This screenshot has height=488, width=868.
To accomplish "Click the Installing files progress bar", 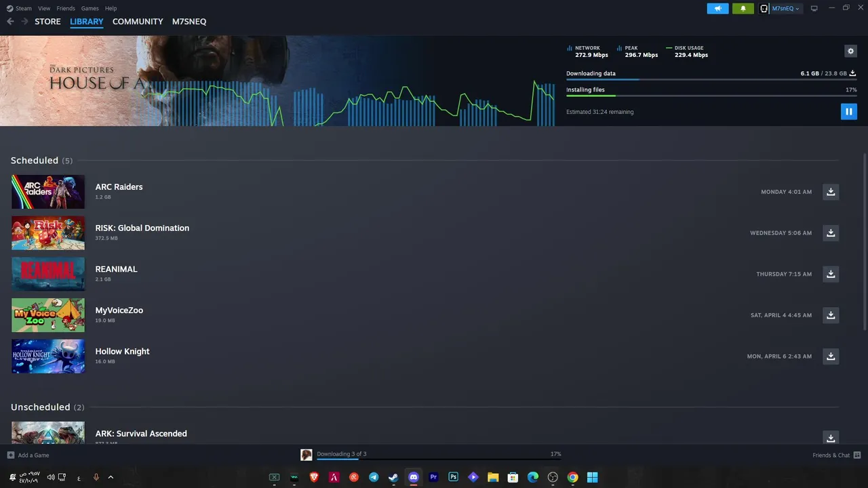I will 711,96.
